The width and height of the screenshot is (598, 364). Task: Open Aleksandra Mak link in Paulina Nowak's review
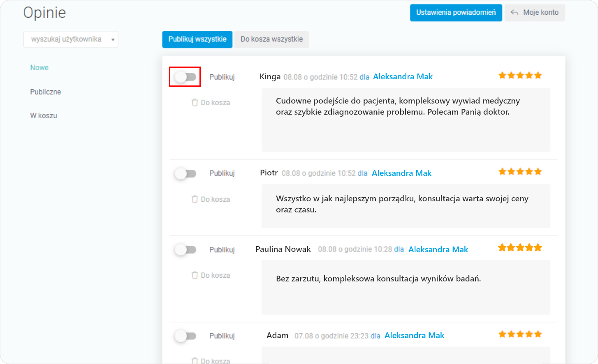(438, 249)
